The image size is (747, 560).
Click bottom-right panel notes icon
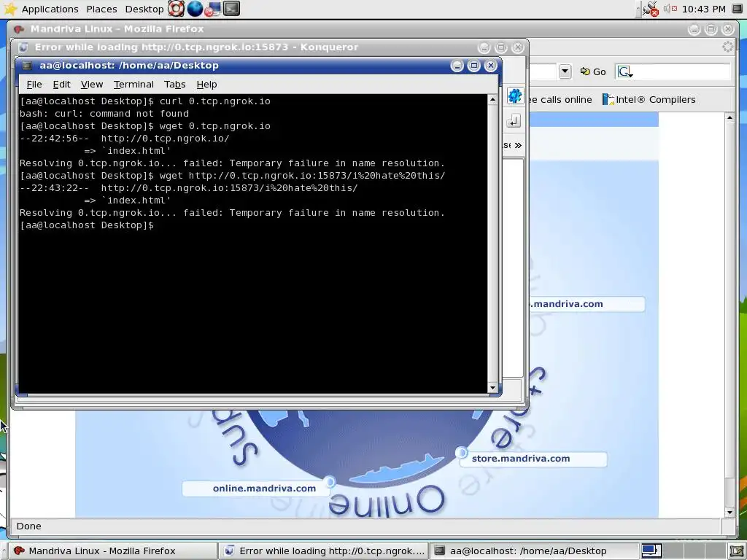pyautogui.click(x=737, y=551)
